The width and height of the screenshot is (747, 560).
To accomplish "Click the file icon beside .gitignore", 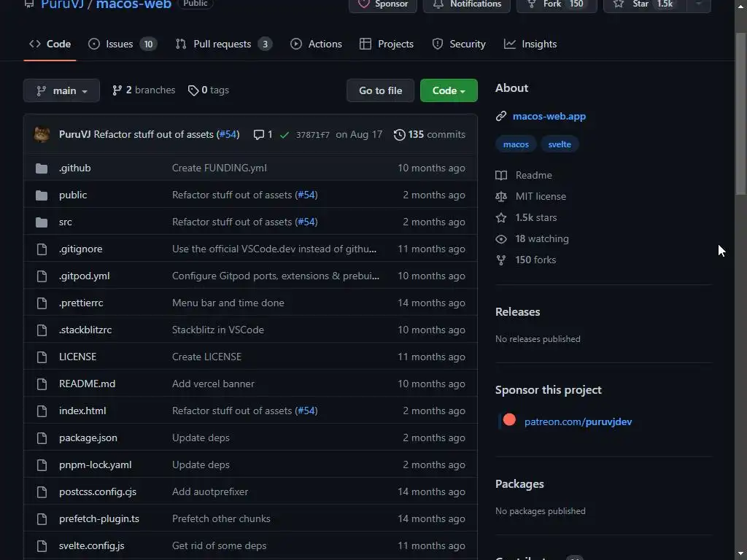I will [42, 249].
